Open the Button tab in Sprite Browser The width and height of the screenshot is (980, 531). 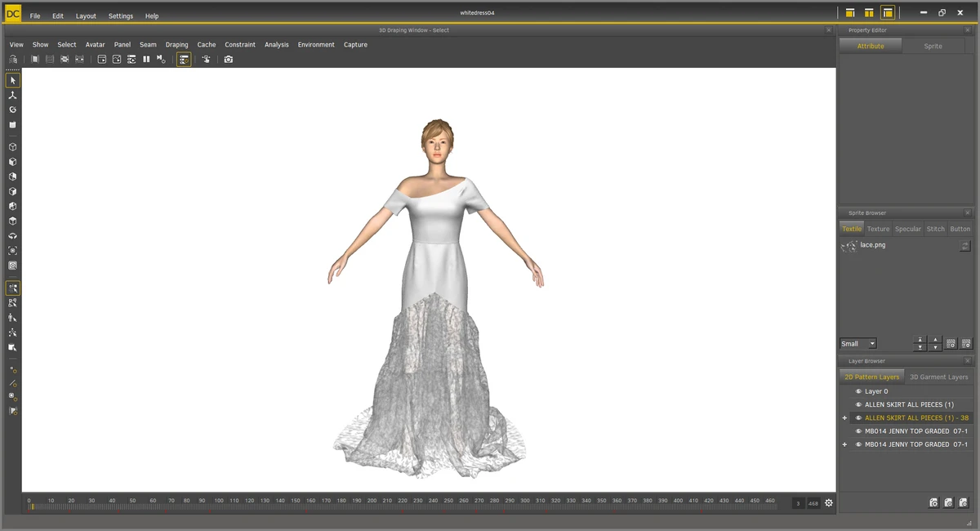click(960, 229)
